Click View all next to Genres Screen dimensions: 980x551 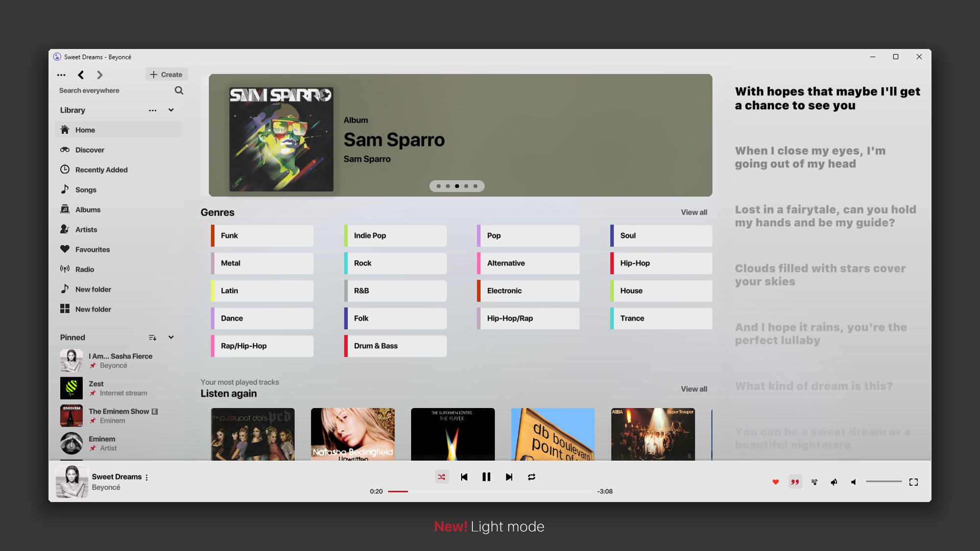[693, 212]
